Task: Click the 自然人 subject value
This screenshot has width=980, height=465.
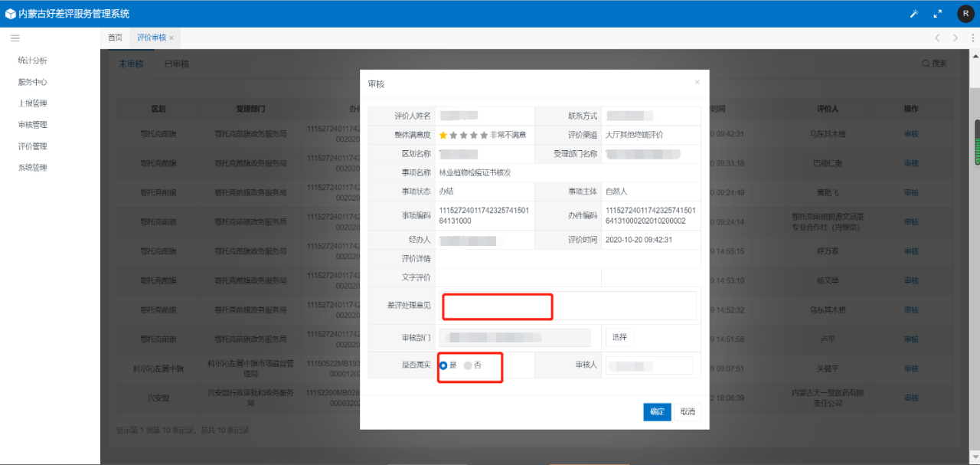Action: [x=616, y=192]
